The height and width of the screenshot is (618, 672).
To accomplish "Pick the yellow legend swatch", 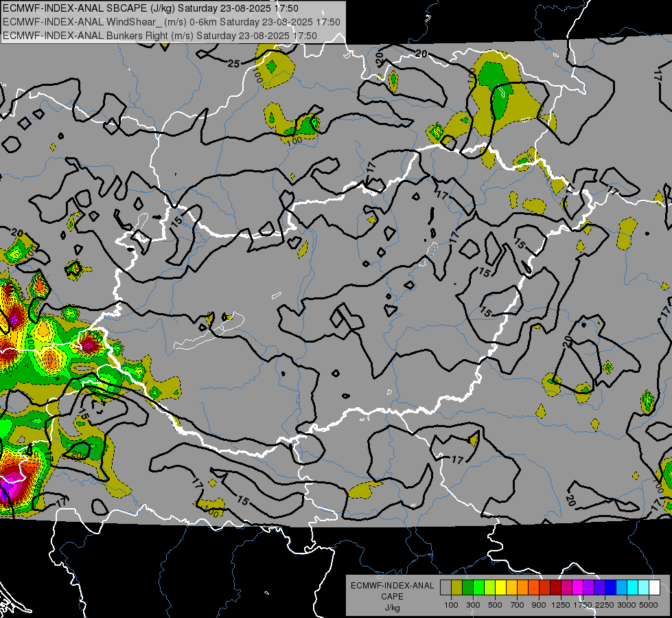I will click(500, 587).
